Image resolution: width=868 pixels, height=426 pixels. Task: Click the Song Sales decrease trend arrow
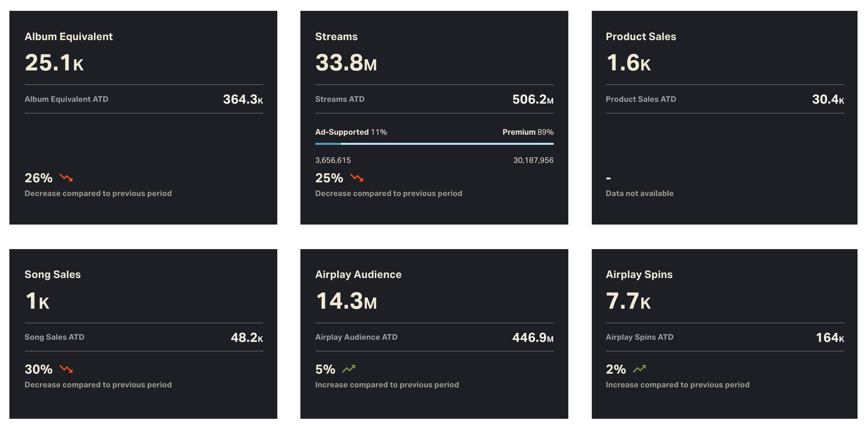coord(66,369)
